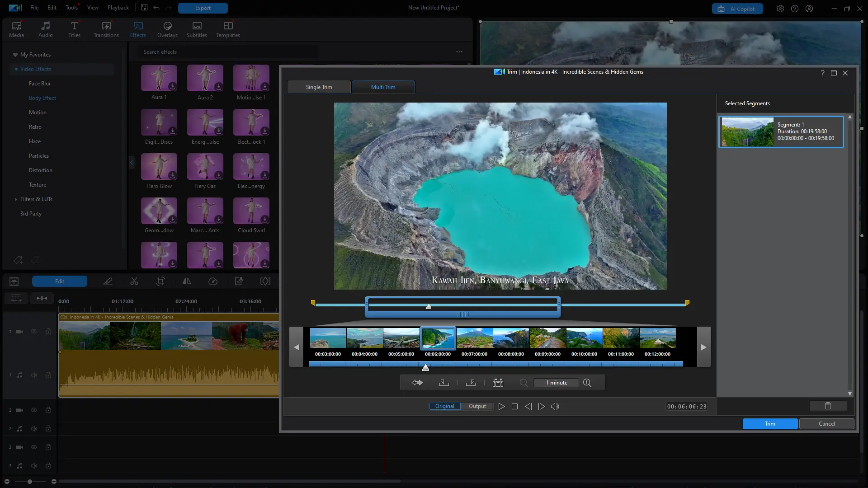Expand the Filters & LUTs category

pyautogui.click(x=16, y=199)
